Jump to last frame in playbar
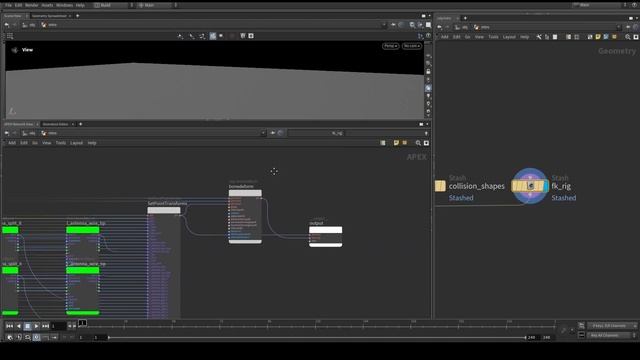This screenshot has width=640, height=360. tap(45, 326)
